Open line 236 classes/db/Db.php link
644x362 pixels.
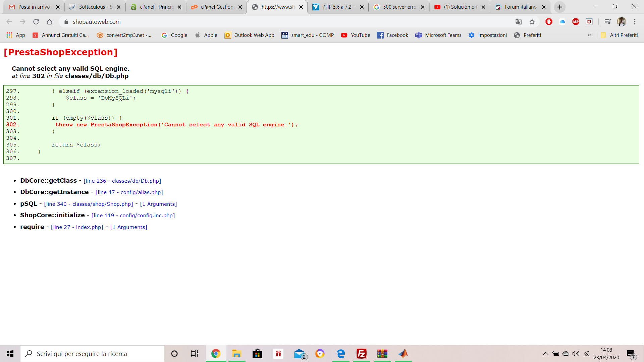pyautogui.click(x=122, y=181)
